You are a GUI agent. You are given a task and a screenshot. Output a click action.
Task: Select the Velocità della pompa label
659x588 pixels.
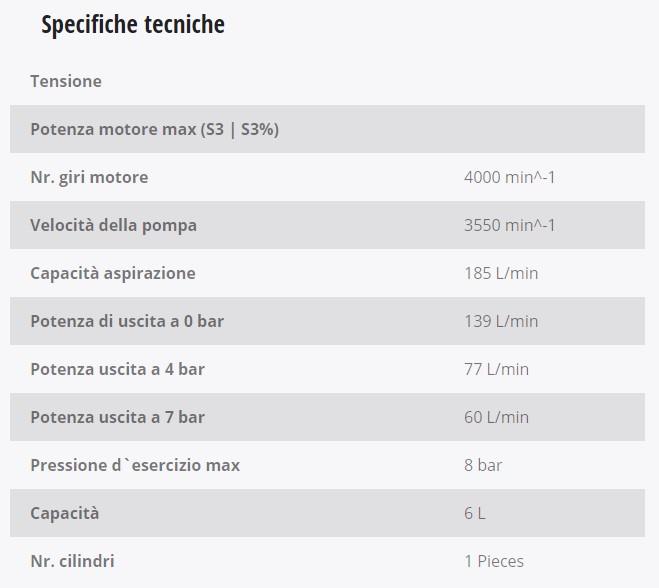coord(113,225)
